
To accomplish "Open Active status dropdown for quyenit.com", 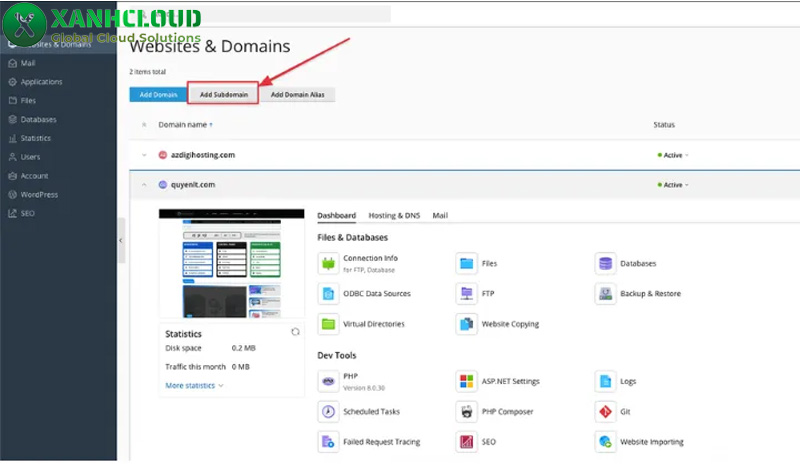I will click(x=673, y=185).
